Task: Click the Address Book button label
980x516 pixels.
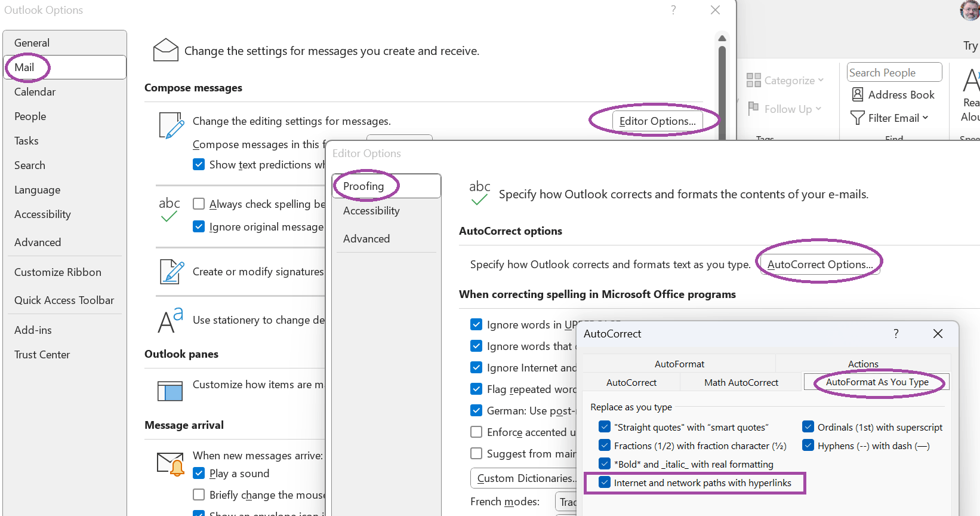Action: click(x=901, y=94)
